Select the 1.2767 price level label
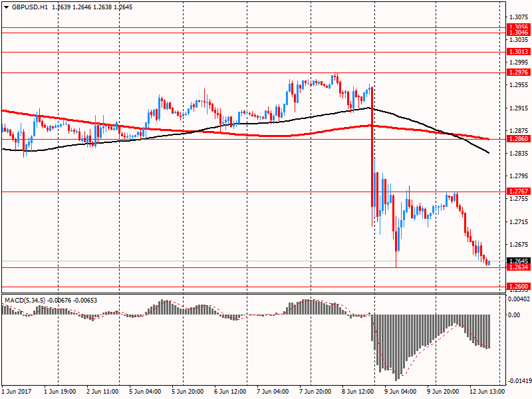 click(x=518, y=192)
